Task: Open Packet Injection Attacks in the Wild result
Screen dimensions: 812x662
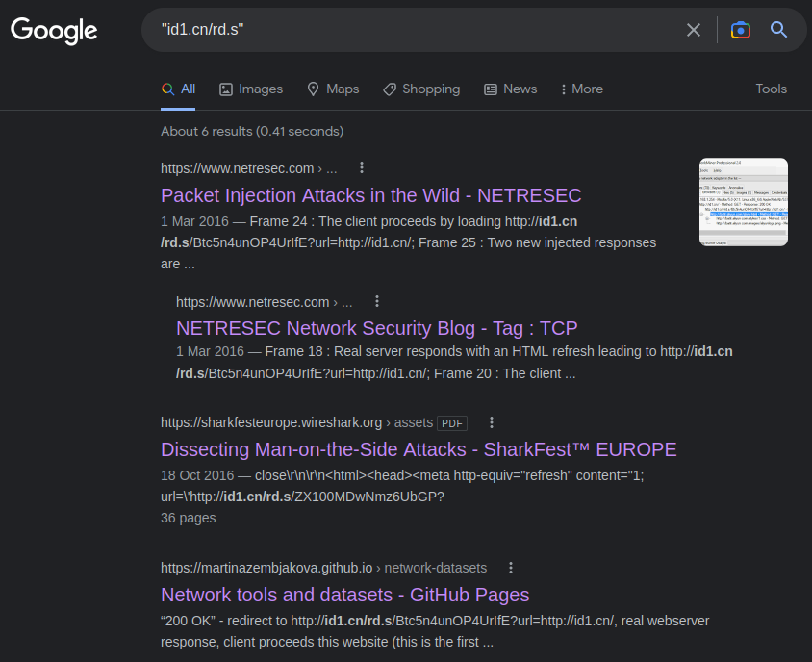Action: pyautogui.click(x=370, y=195)
